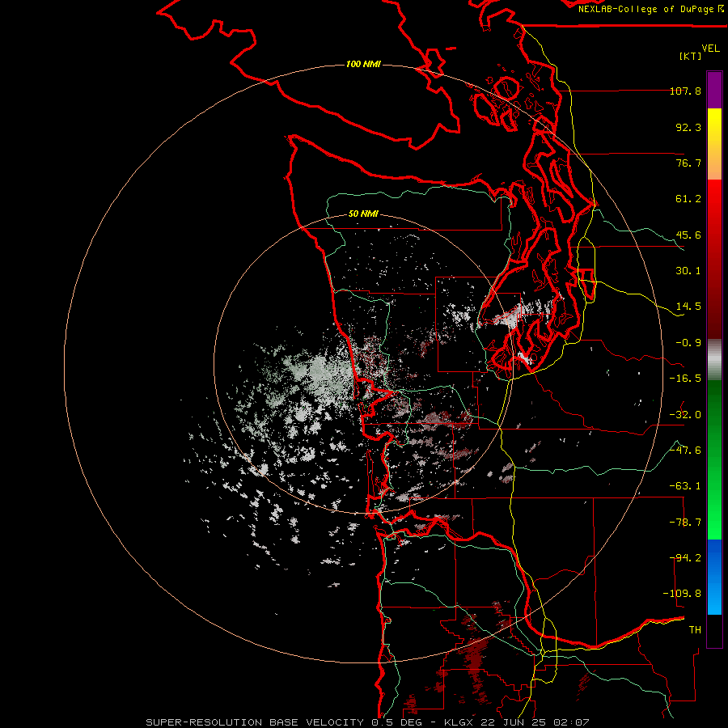Click the -32.0 velocity scale value

pos(685,415)
